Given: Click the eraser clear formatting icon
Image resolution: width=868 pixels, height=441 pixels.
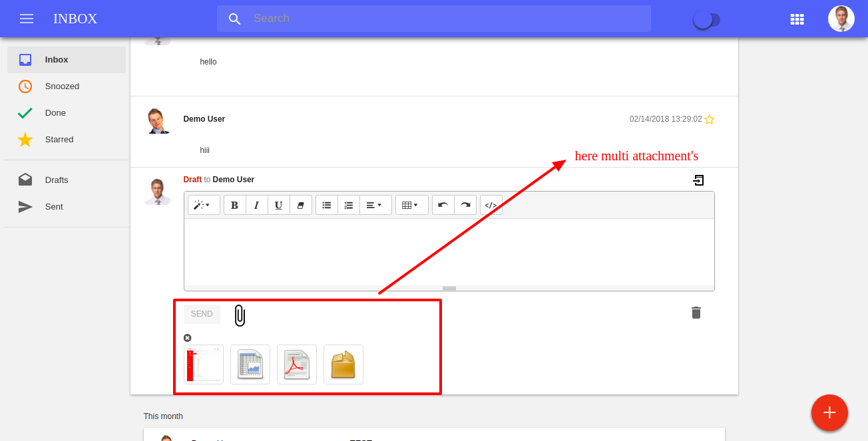Looking at the screenshot, I should [x=300, y=205].
